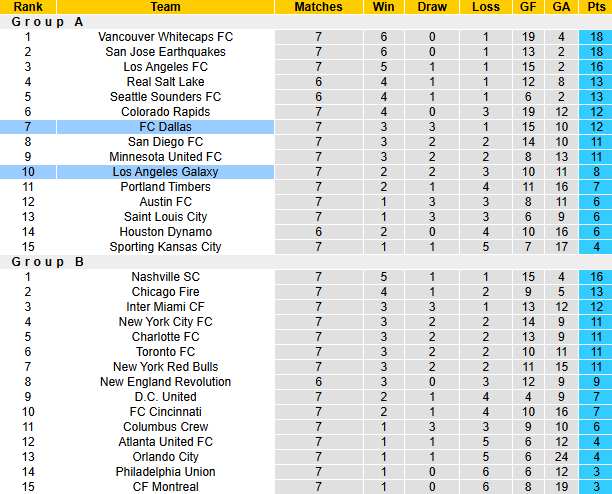Click Nashville SC in Group B
Viewport: 612px width, 494px height.
165,277
